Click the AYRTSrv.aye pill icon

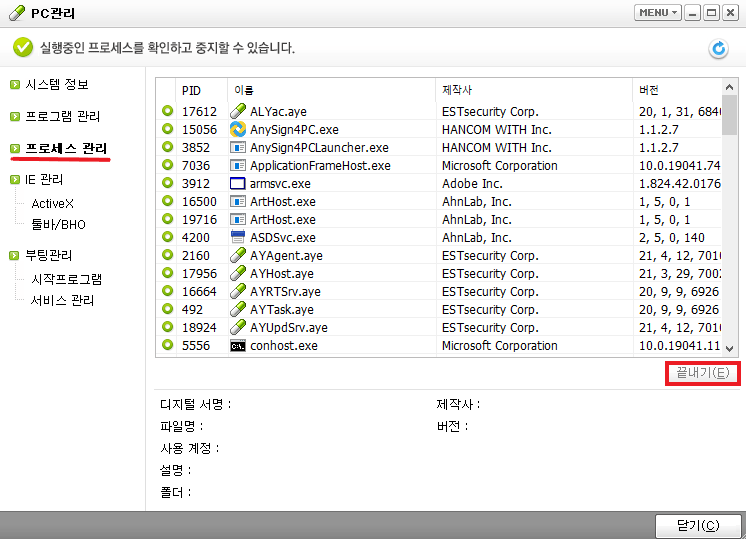237,291
